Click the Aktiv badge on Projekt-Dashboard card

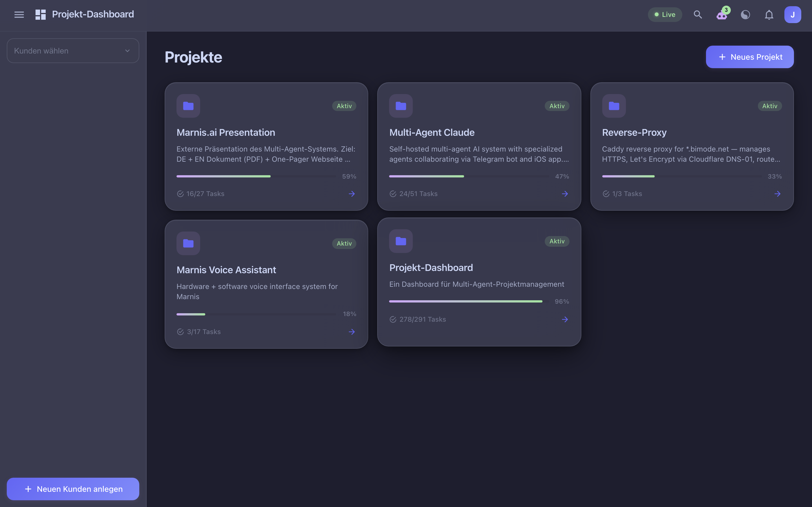[x=557, y=241]
